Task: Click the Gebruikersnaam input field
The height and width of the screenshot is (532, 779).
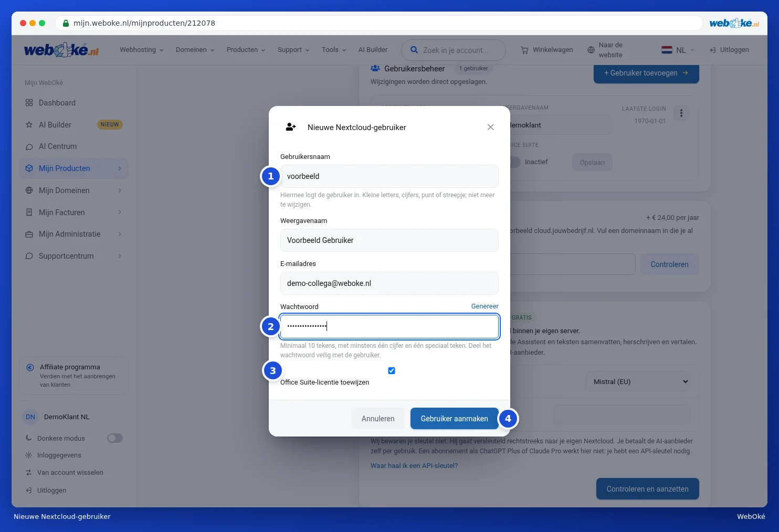Action: [389, 176]
